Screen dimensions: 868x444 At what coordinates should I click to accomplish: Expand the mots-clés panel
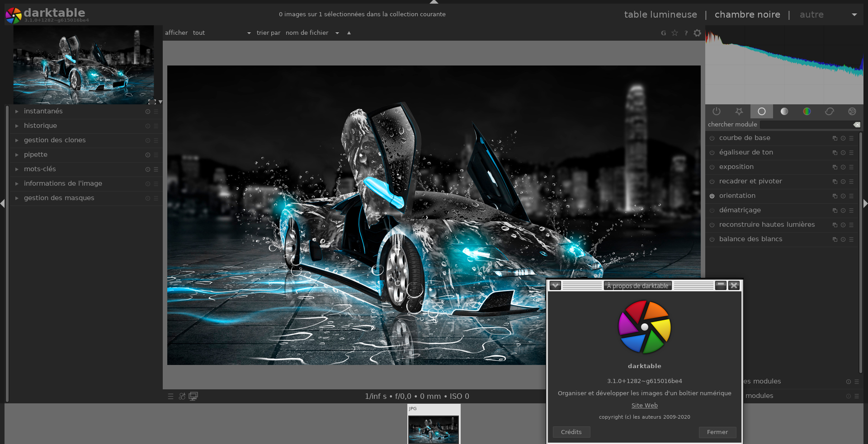17,169
